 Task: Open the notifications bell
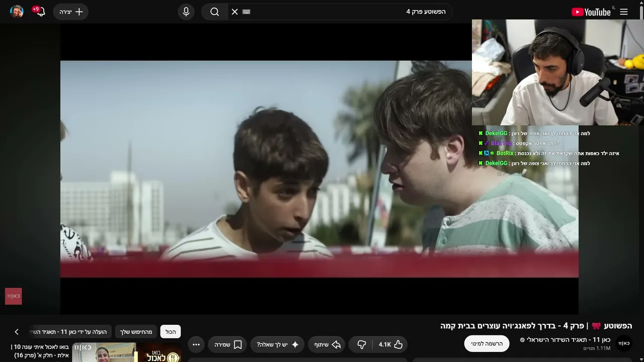coord(40,12)
